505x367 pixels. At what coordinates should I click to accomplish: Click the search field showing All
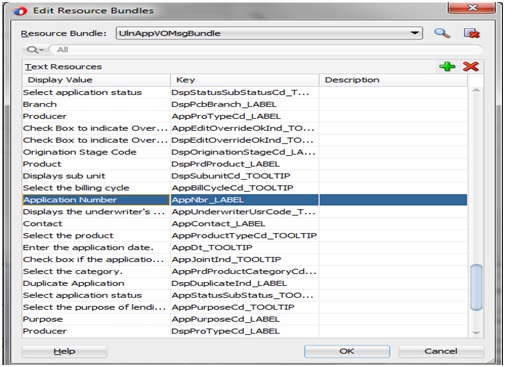click(x=266, y=50)
